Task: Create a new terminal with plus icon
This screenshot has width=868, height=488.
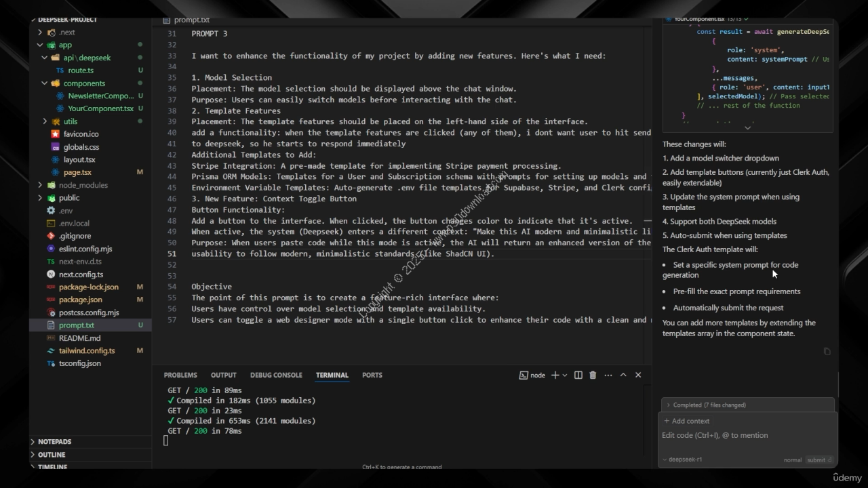Action: click(554, 375)
